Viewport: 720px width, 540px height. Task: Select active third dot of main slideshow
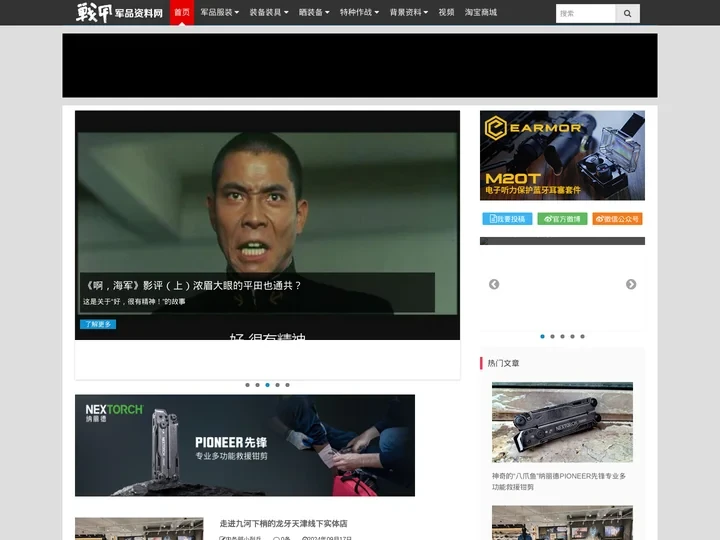coord(268,385)
